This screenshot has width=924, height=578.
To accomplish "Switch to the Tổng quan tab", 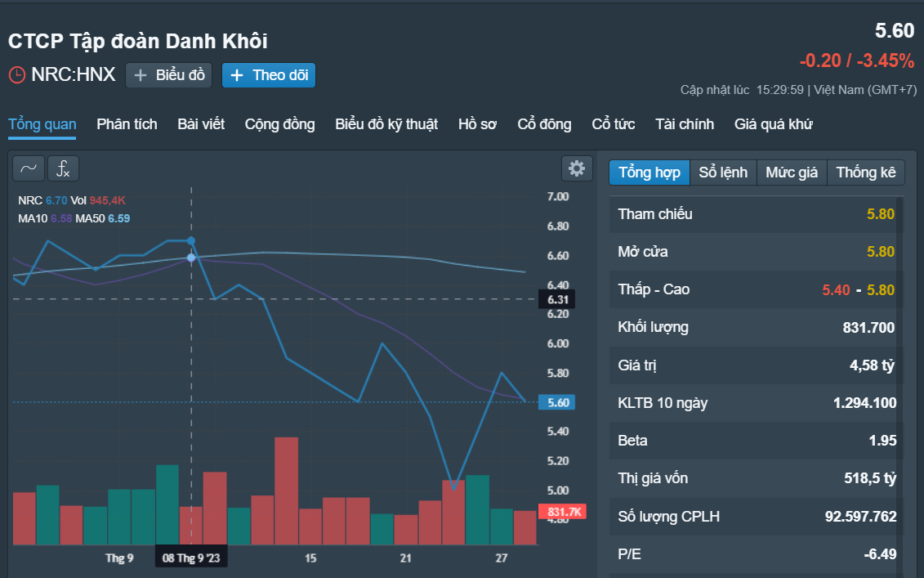I will click(42, 124).
